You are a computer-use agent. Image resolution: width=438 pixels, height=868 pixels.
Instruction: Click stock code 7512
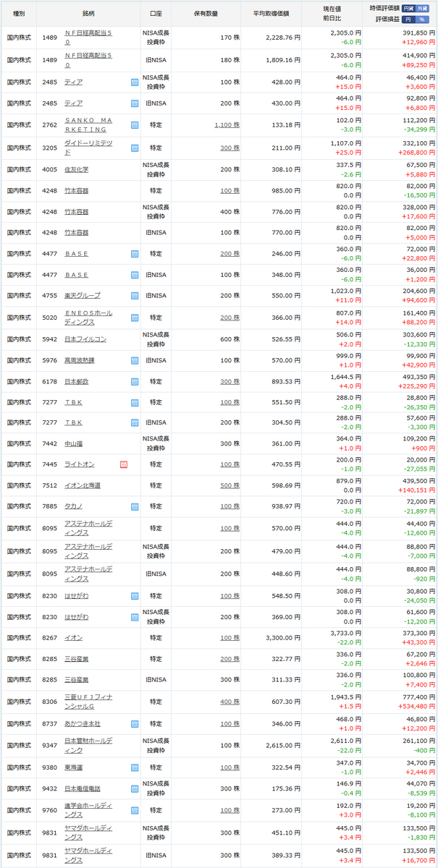tap(49, 485)
